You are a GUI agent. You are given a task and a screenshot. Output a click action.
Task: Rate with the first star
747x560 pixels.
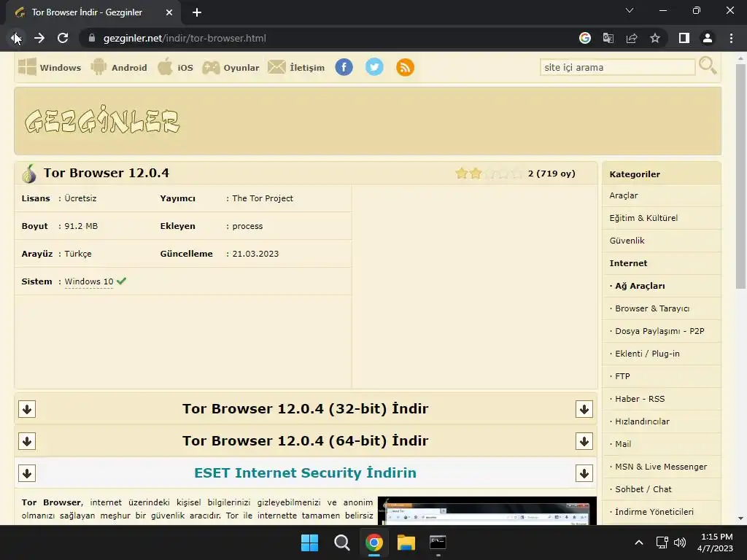(x=461, y=174)
